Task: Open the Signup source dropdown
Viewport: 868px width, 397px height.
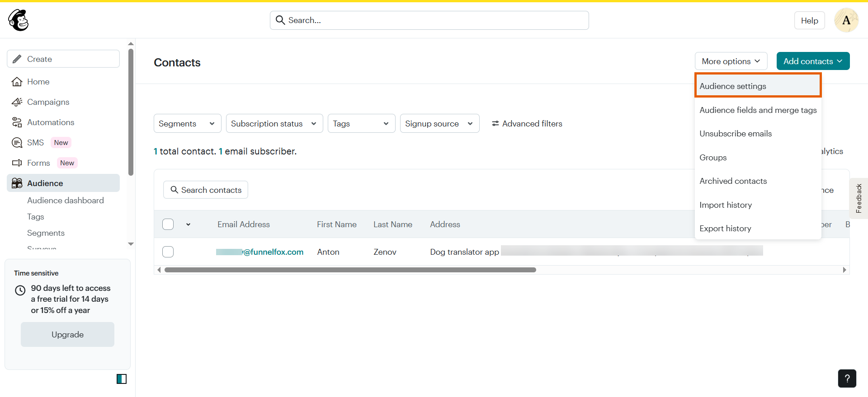Action: (x=440, y=123)
